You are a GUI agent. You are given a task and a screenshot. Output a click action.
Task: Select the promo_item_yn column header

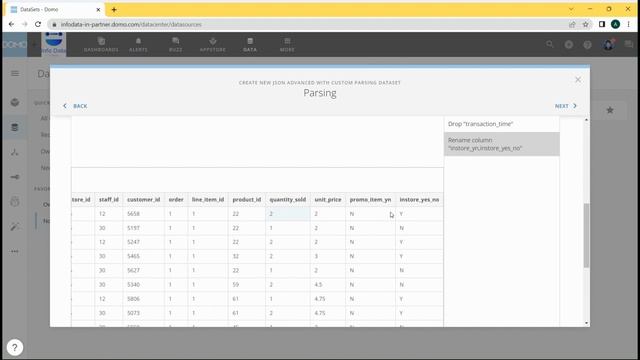[x=370, y=200]
